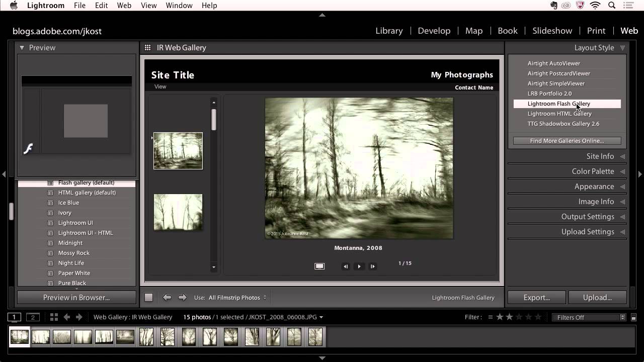Screen dimensions: 644x362
Task: Hide right panel using right edge arrow
Action: (x=640, y=174)
